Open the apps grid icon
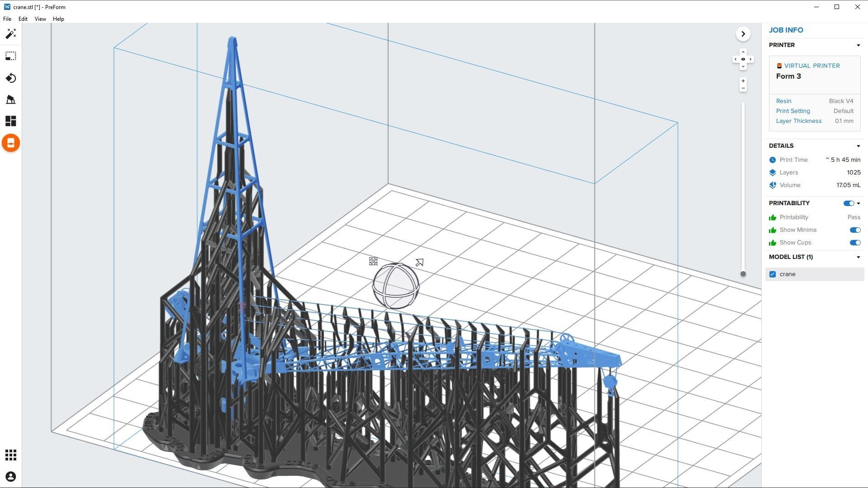868x488 pixels. click(11, 455)
